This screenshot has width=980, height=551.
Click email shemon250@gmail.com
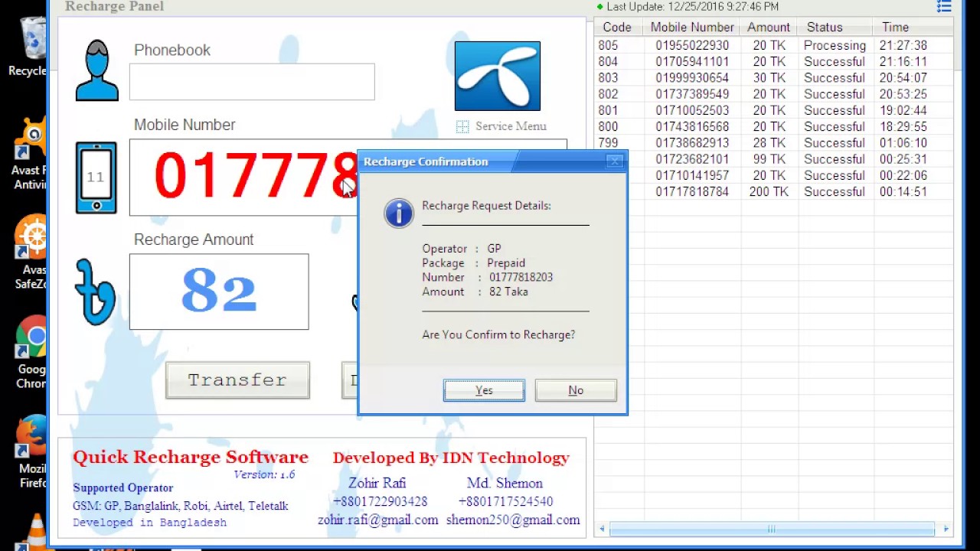(513, 520)
